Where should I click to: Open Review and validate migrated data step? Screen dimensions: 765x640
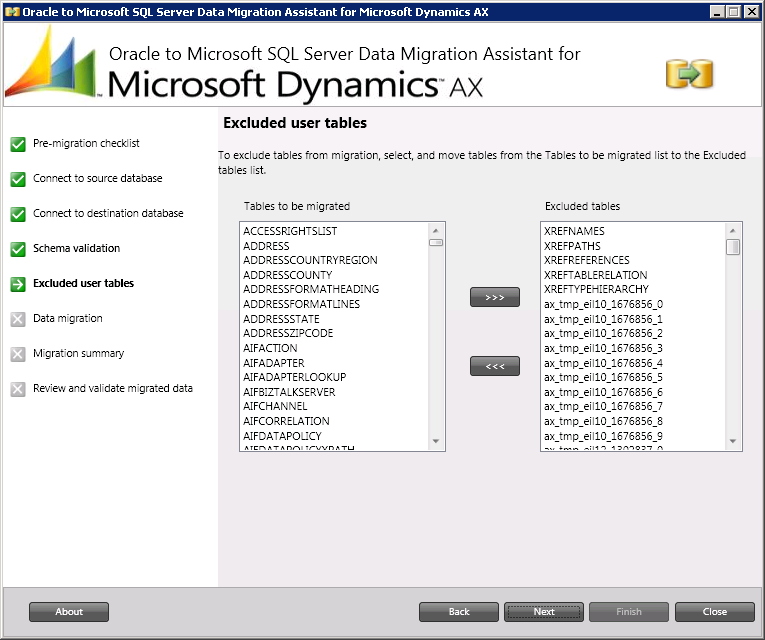112,388
